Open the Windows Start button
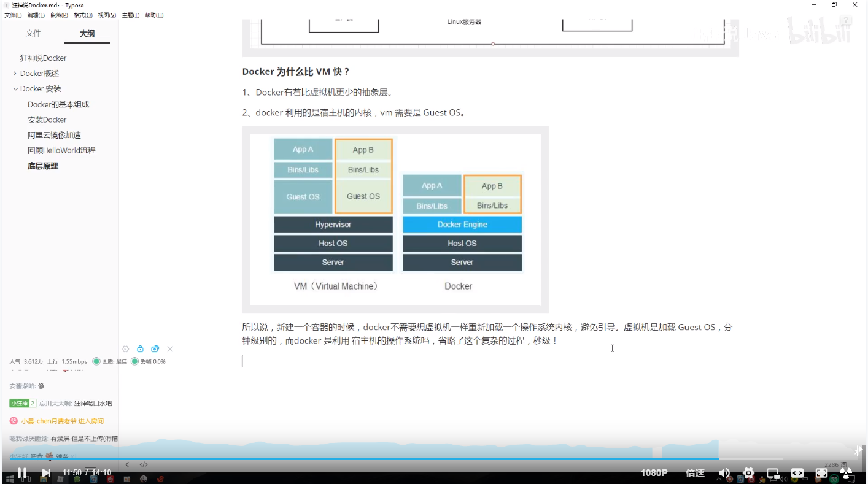868x484 pixels. pyautogui.click(x=9, y=479)
